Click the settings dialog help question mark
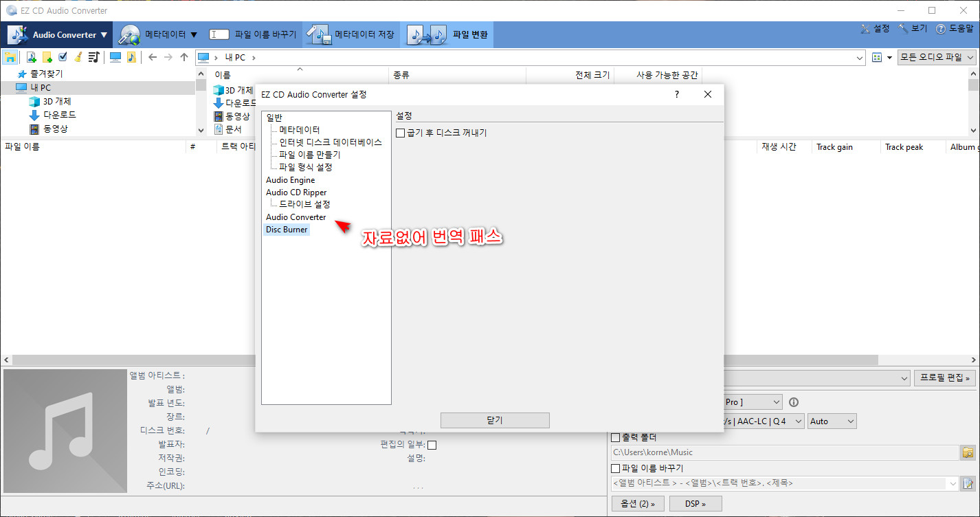 tap(676, 94)
